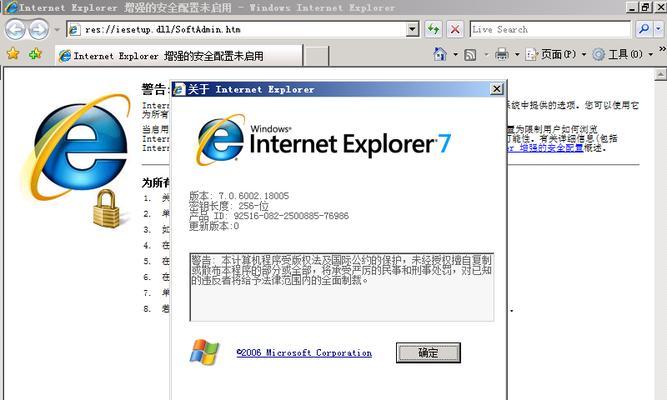Click the 密钥长度: 256-位 text
Screen dimensions: 667x400
tap(229, 206)
